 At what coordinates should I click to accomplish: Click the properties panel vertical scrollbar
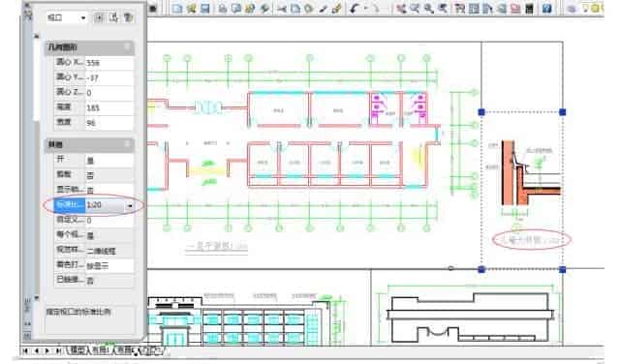coord(37,166)
